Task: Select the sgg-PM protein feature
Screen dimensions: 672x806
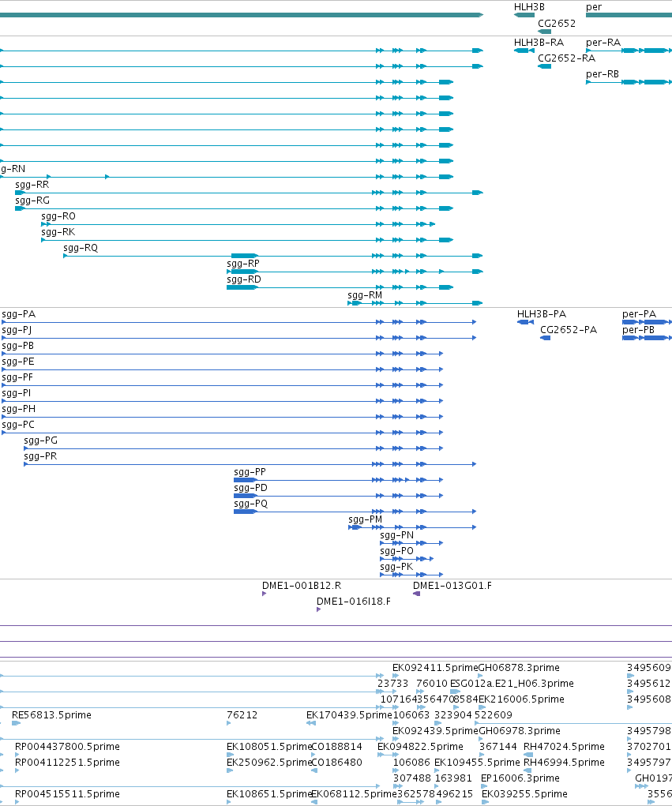Action: (x=412, y=527)
